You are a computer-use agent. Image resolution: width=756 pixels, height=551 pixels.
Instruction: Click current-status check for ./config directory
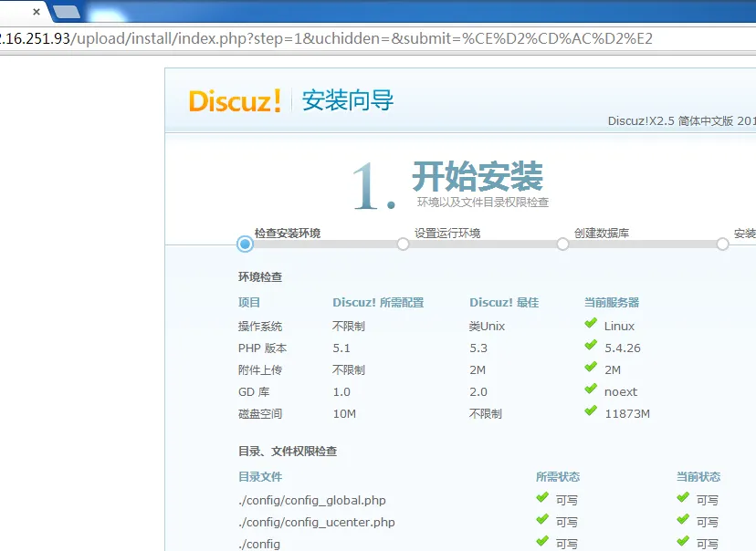[683, 541]
